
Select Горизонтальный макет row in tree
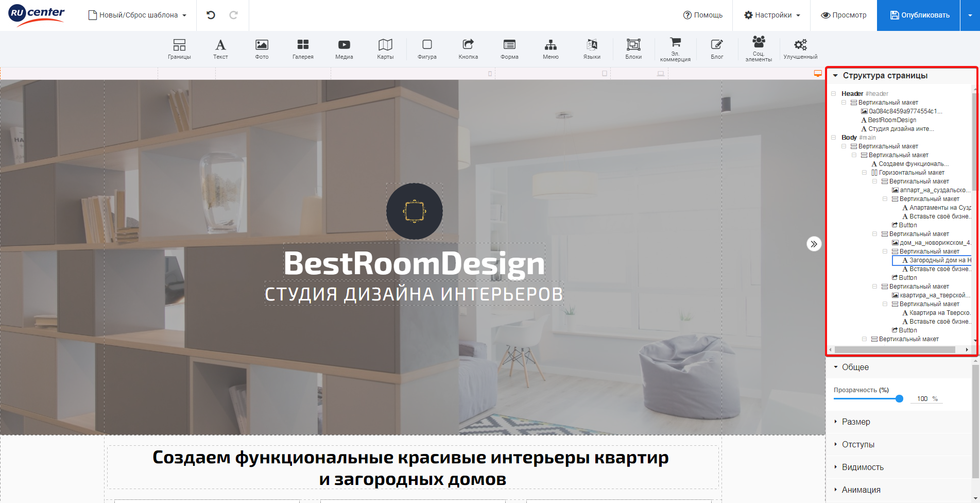click(x=907, y=172)
